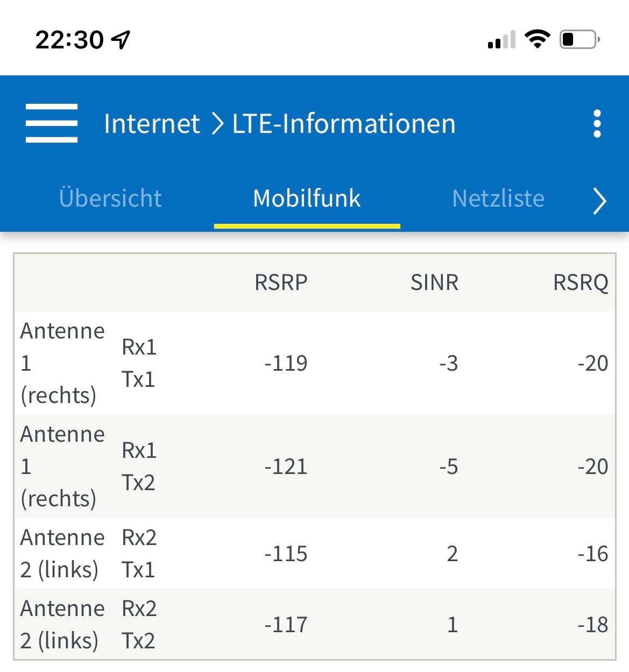Viewport: 629px width, 672px height.
Task: Go to Internet breadcrumb link
Action: [x=152, y=124]
